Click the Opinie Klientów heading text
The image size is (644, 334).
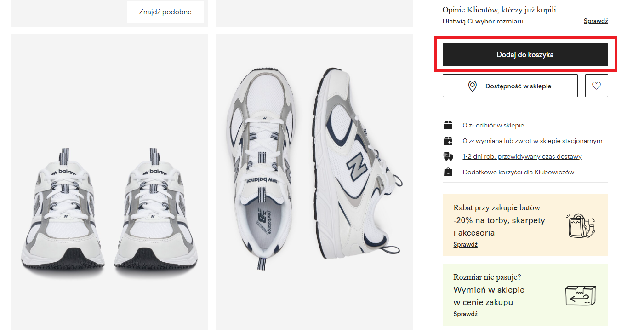point(499,10)
